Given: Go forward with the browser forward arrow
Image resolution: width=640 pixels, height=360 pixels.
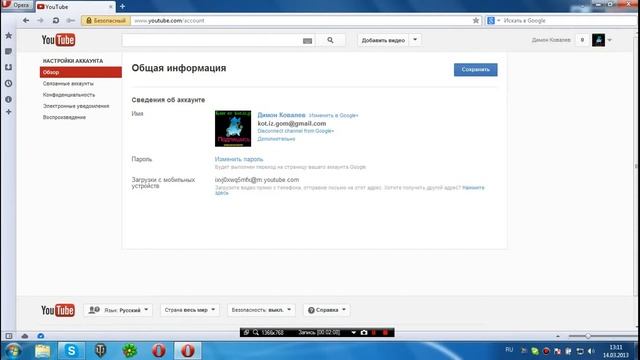Looking at the screenshot, I should pyautogui.click(x=40, y=20).
